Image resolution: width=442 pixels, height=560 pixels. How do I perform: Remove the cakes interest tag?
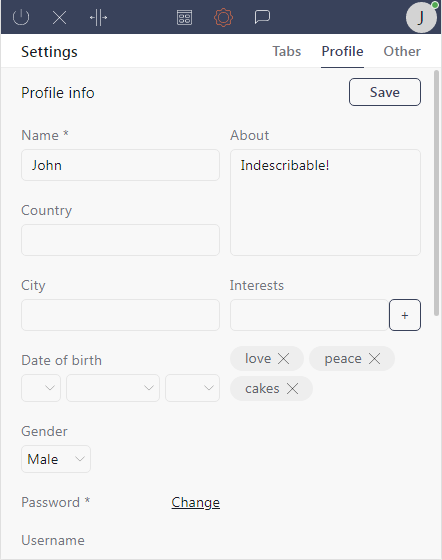pos(292,388)
